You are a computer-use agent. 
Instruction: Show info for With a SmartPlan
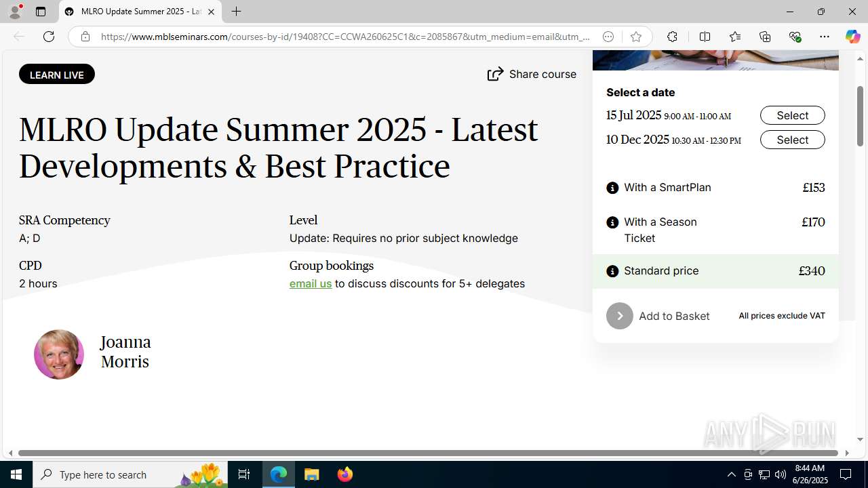click(612, 188)
